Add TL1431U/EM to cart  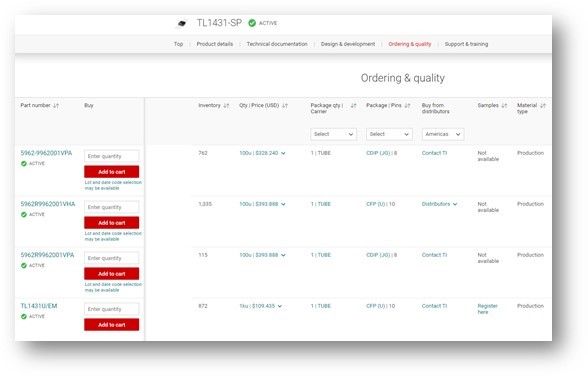coord(111,325)
